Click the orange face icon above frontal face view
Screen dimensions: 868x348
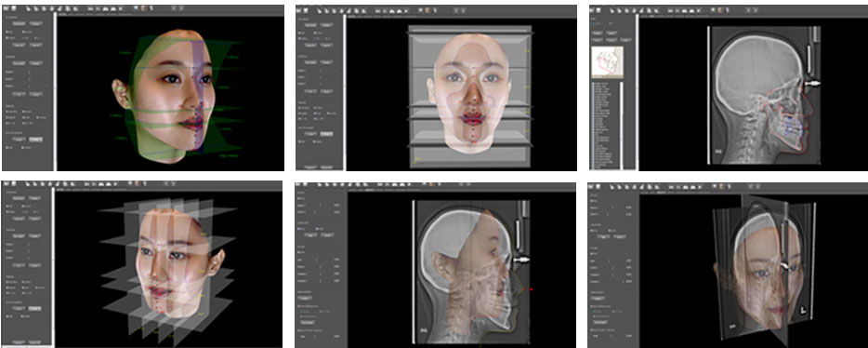click(427, 10)
